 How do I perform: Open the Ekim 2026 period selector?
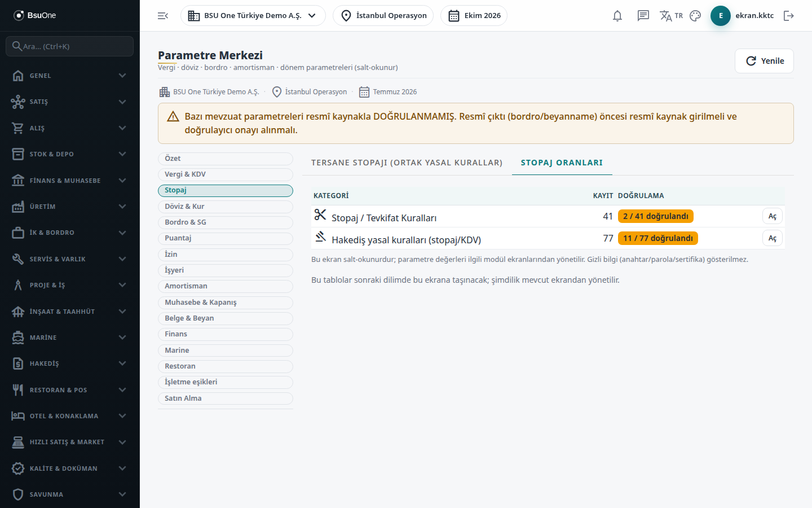474,16
